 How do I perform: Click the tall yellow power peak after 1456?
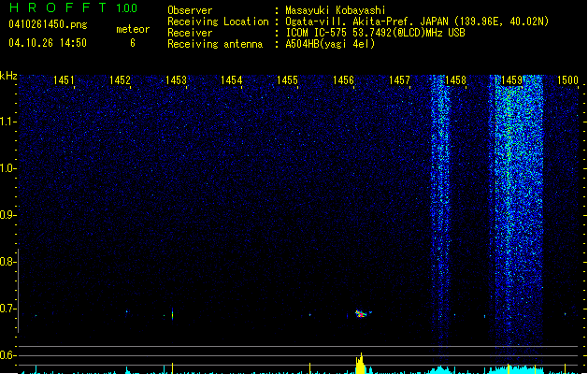click(x=361, y=364)
